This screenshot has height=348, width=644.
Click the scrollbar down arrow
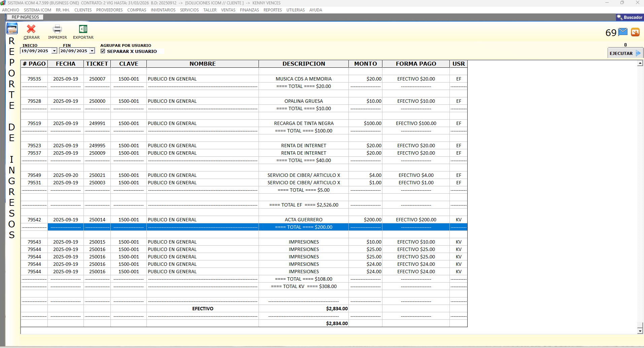pos(640,331)
